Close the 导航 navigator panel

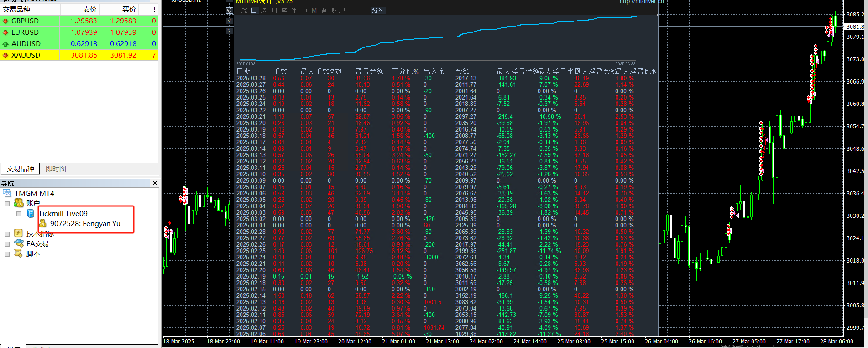155,183
